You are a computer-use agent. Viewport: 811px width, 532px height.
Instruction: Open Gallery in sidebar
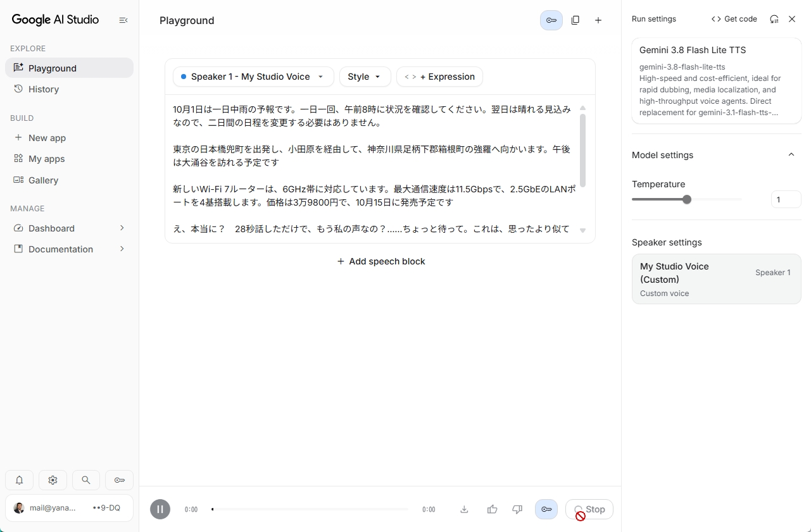(x=69, y=180)
